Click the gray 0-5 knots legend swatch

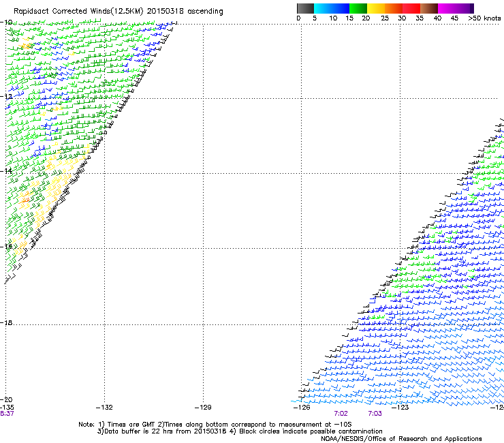306,8
